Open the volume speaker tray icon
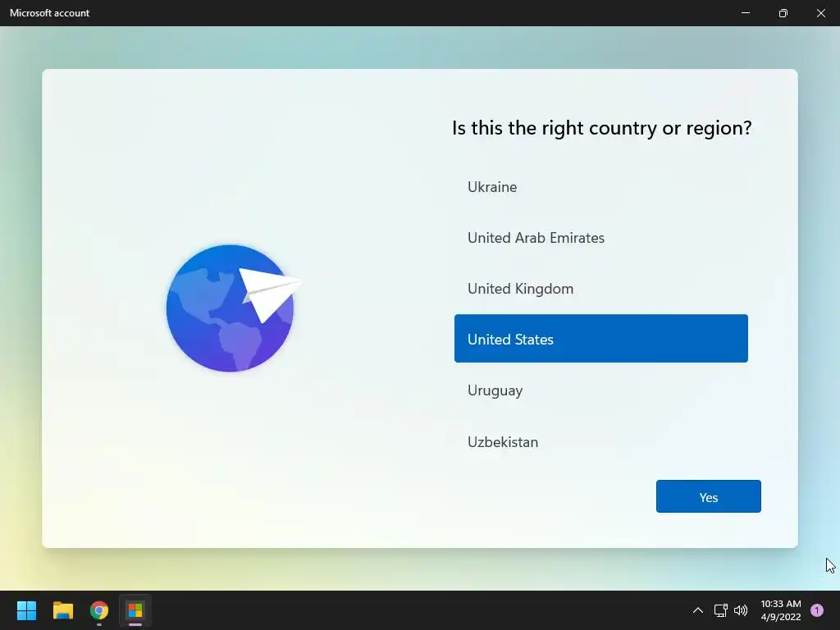This screenshot has height=630, width=840. tap(741, 610)
